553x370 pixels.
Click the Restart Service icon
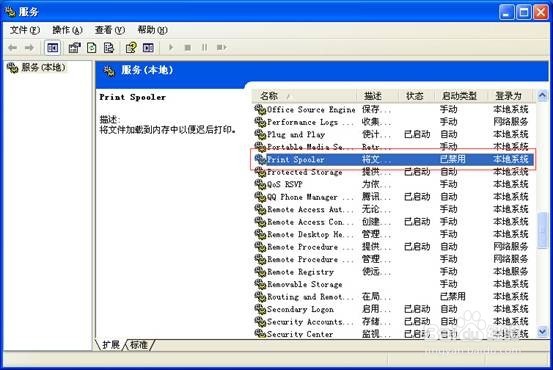coord(221,47)
